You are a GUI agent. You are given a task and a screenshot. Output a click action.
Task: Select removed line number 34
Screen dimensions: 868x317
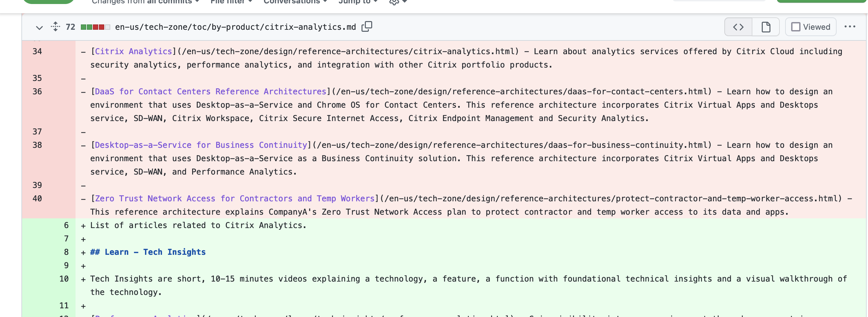click(x=37, y=51)
